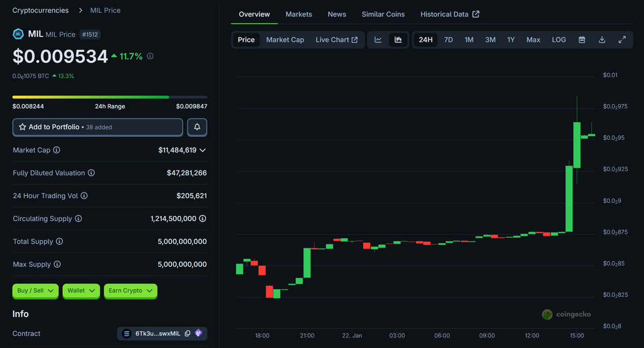Open the Markets tab
644x348 pixels.
[x=299, y=15]
